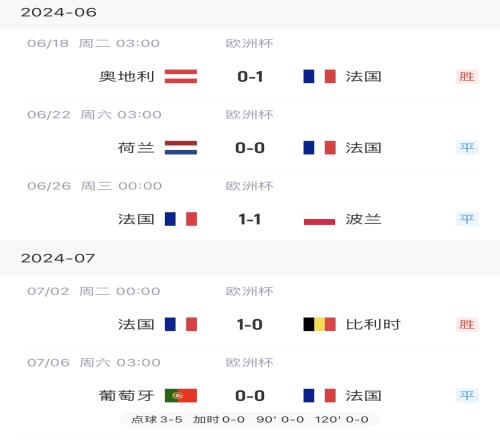Click the Belgium flag icon
The image size is (500, 440).
[319, 324]
